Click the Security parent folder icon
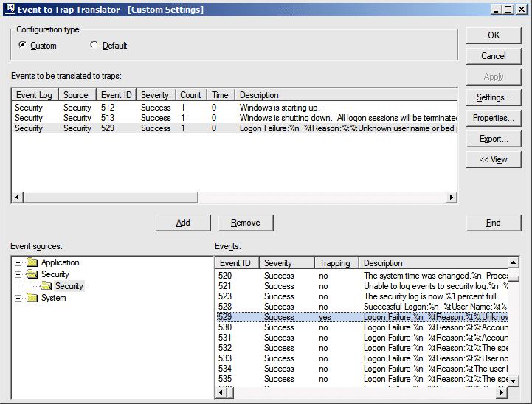The width and height of the screenshot is (532, 404). tap(32, 274)
